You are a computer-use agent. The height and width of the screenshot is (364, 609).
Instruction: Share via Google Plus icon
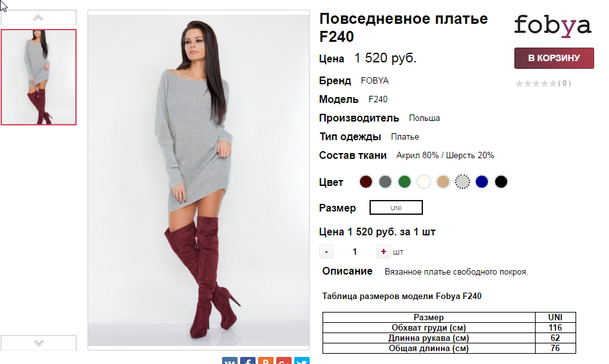[284, 361]
